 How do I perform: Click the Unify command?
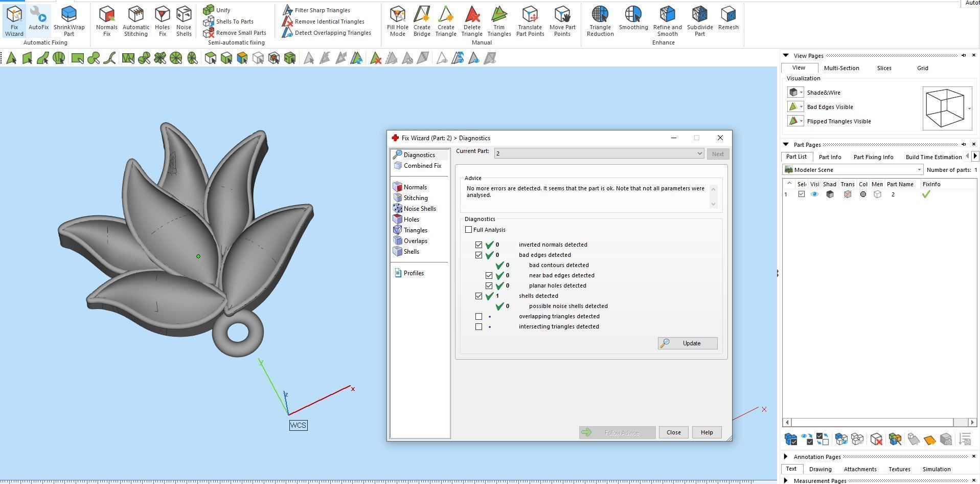point(217,10)
